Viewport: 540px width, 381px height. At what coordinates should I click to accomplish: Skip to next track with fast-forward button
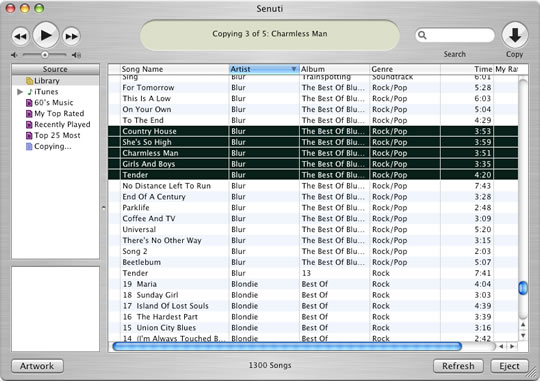coord(71,36)
